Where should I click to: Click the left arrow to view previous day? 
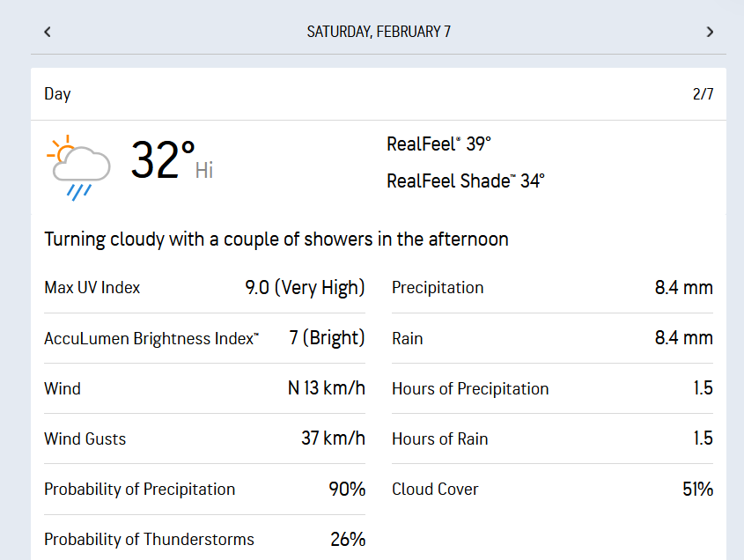coord(47,31)
